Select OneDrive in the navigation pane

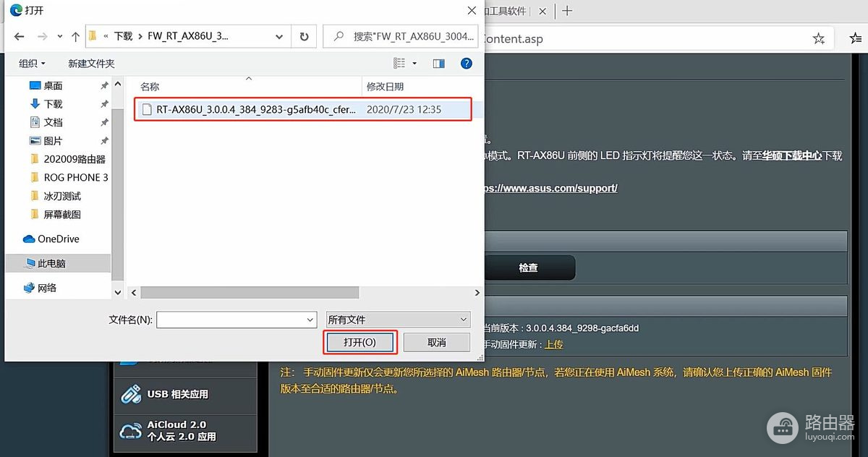(x=58, y=239)
